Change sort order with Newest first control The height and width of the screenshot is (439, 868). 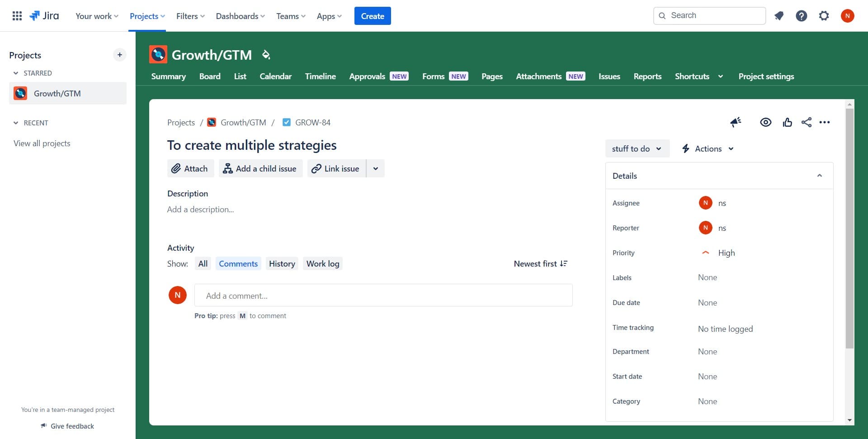540,263
